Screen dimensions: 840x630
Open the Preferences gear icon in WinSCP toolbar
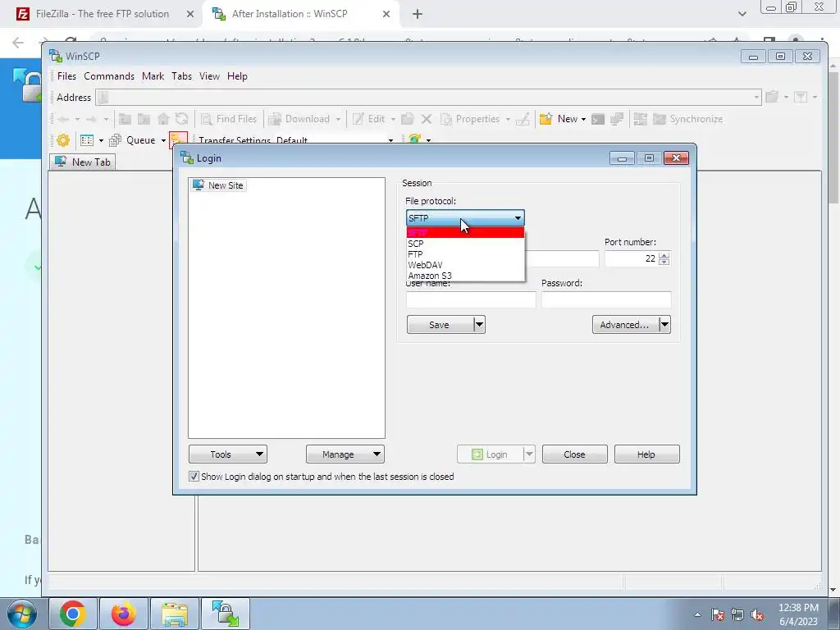pyautogui.click(x=63, y=140)
